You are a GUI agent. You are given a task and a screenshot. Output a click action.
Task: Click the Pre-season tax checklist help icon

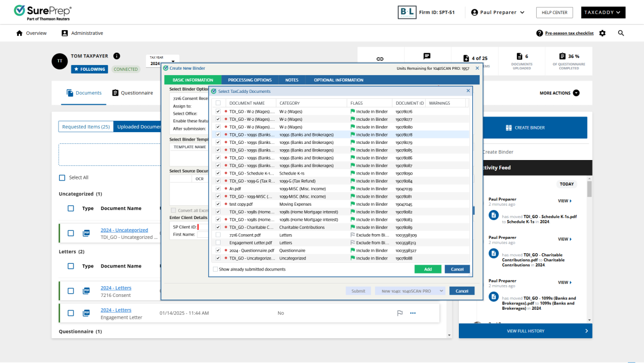pyautogui.click(x=539, y=33)
